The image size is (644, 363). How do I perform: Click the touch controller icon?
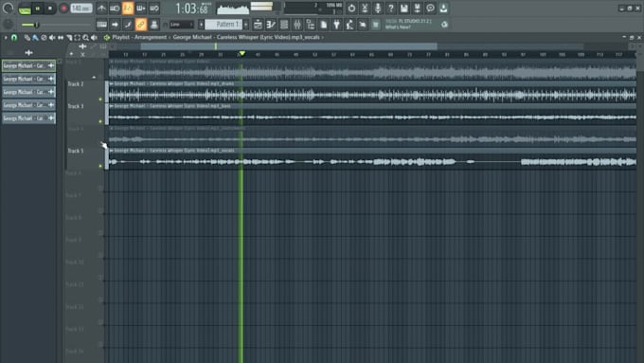(x=363, y=25)
